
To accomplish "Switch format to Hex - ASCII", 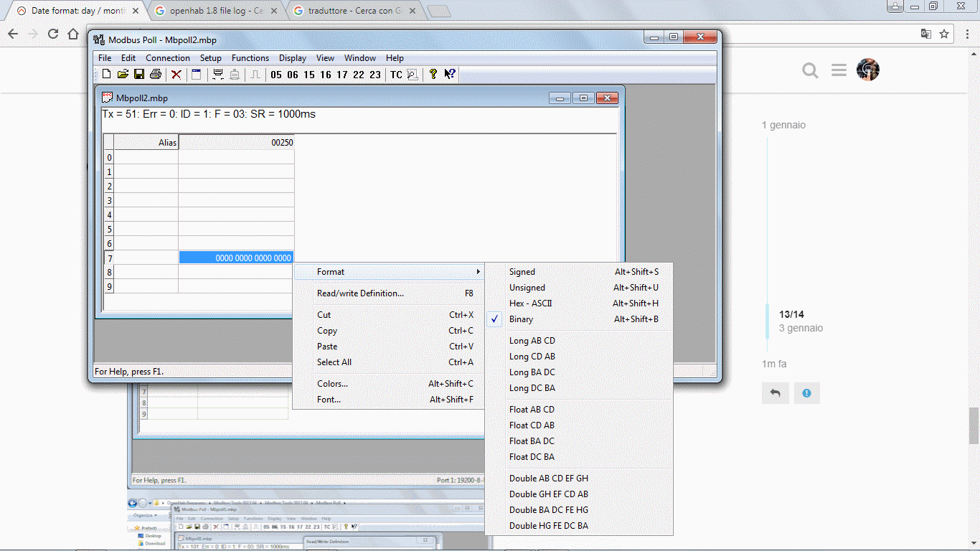I will point(530,303).
